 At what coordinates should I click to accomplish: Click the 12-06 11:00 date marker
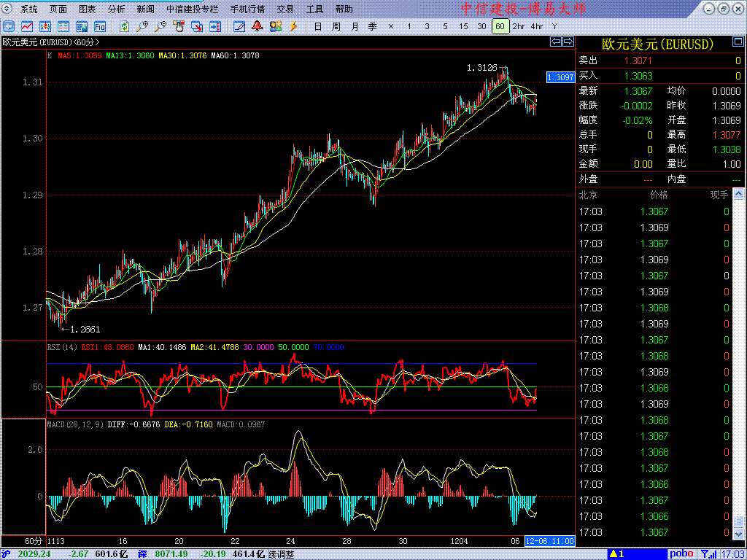(550, 542)
